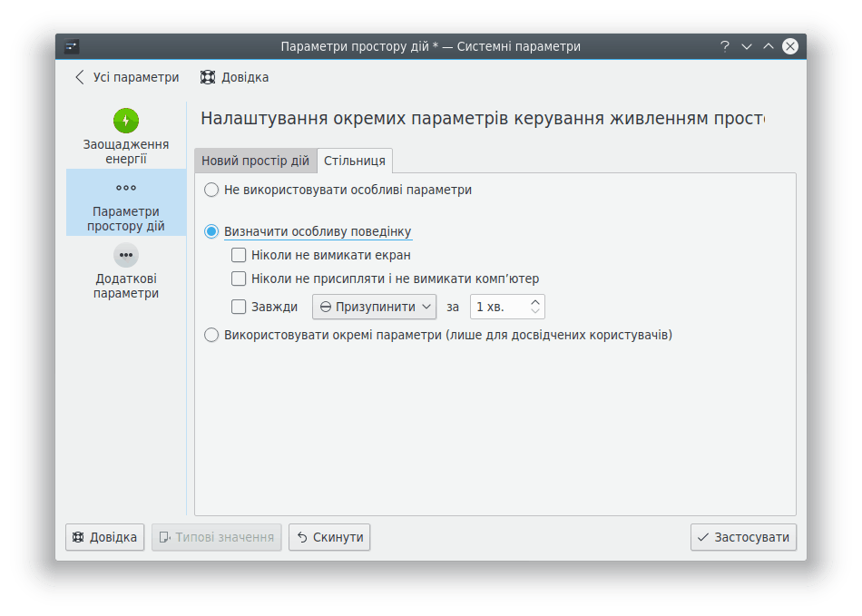The image size is (862, 616).
Task: Select Не використовувати особливі параметри radio option
Action: (x=211, y=190)
